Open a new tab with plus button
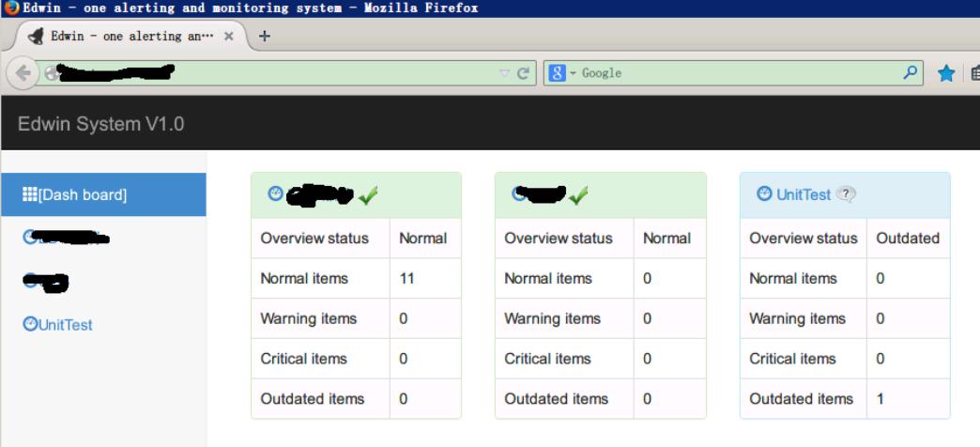The height and width of the screenshot is (447, 980). tap(264, 37)
